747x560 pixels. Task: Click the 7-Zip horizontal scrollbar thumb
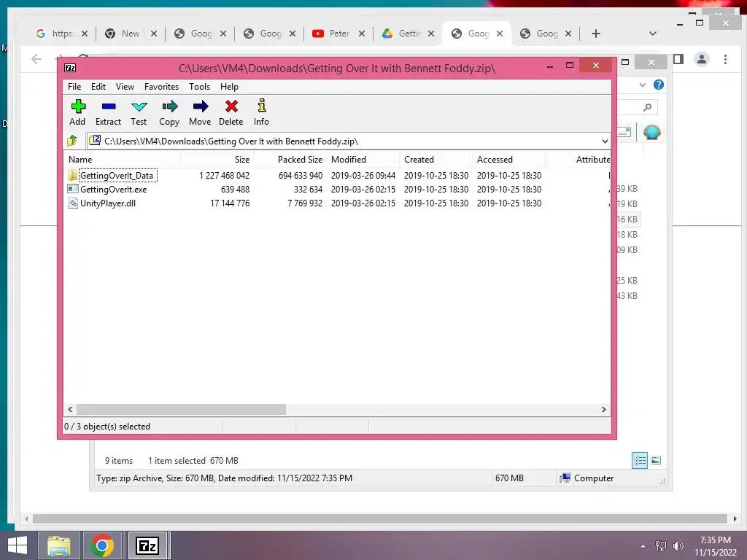pos(181,410)
